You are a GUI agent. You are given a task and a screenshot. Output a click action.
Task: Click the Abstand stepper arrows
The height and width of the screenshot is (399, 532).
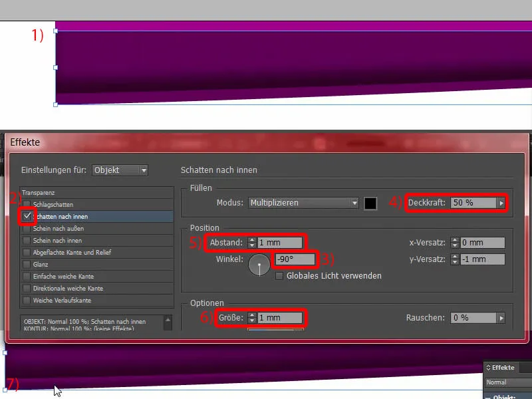[252, 243]
